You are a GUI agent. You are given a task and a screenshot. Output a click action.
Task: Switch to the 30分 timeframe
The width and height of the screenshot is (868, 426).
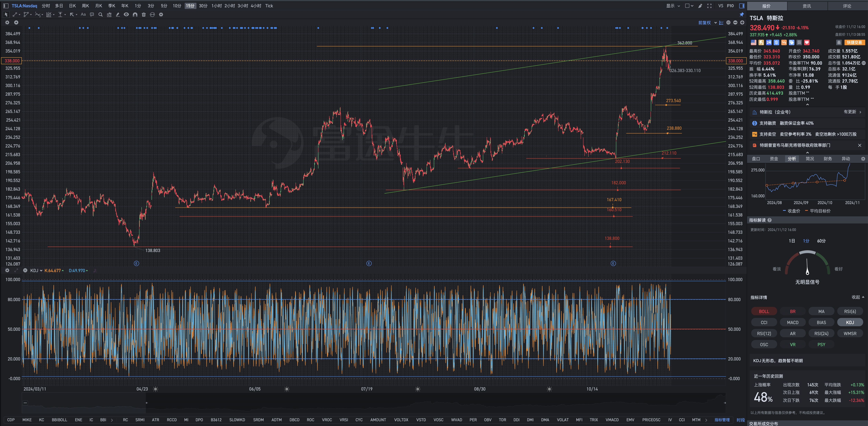coord(203,6)
